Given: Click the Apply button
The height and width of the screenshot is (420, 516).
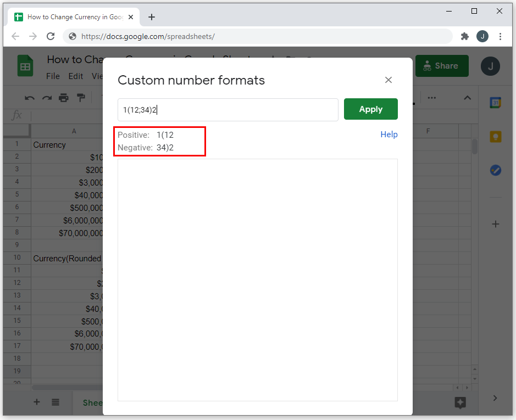Looking at the screenshot, I should point(370,109).
